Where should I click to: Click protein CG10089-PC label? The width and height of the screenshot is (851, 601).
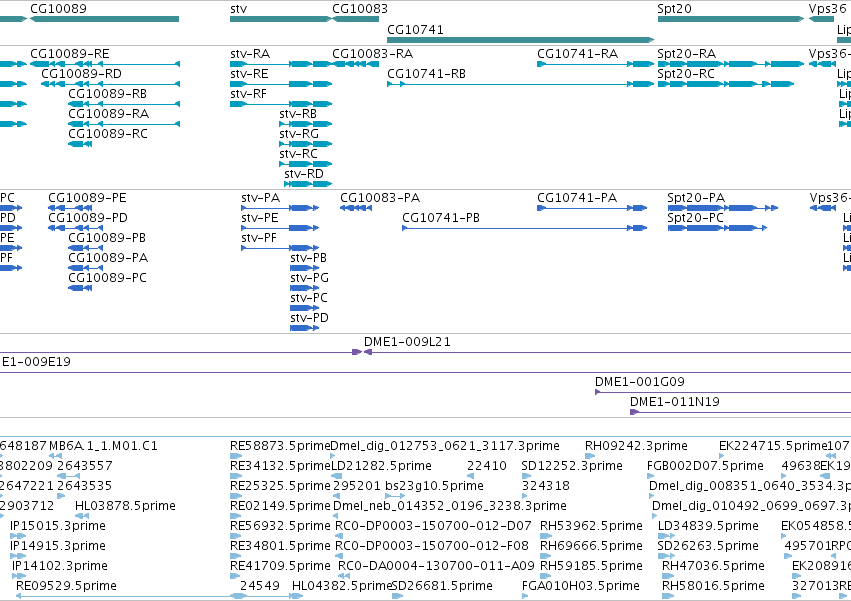[107, 278]
